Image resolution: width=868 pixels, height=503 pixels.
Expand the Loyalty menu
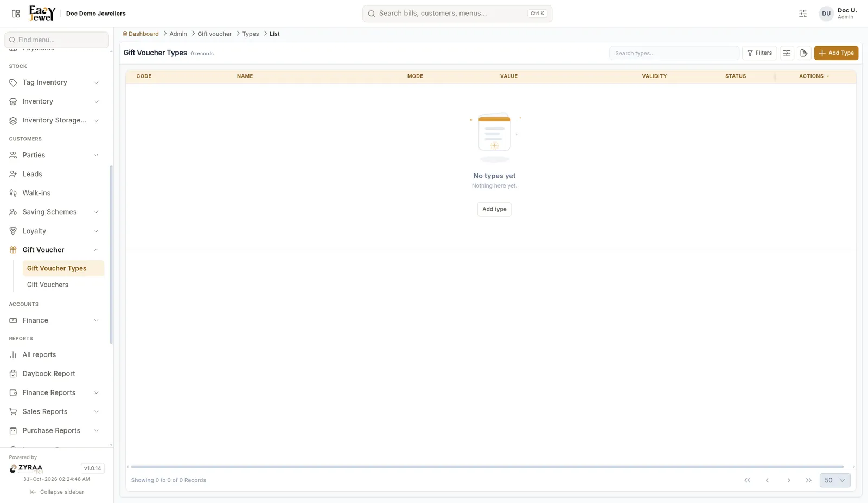coord(54,231)
